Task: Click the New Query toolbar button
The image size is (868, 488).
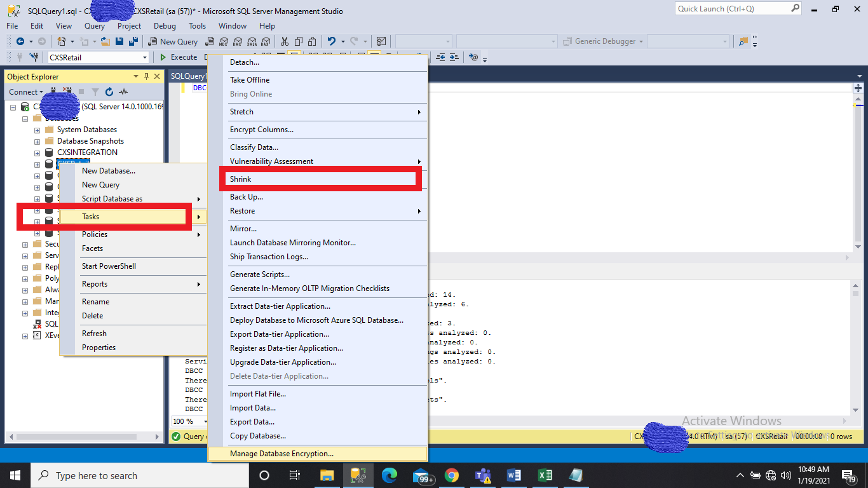Action: [x=173, y=41]
